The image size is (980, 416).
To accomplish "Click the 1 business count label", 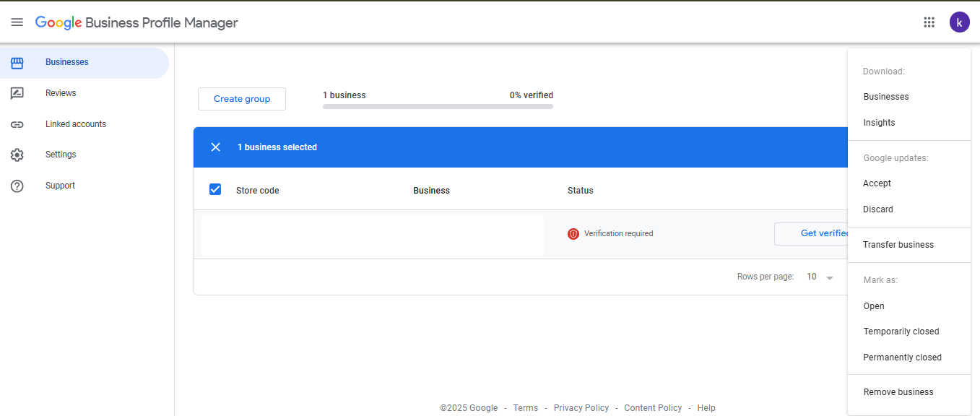I will [x=344, y=95].
